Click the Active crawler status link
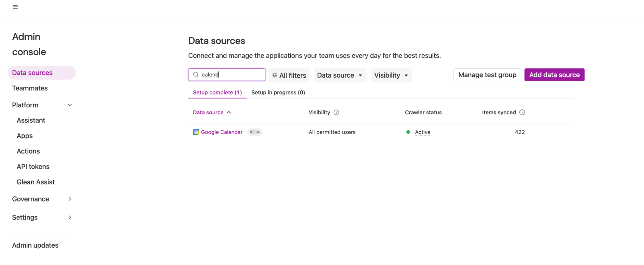Screen dimensions: 644x265 click(422, 132)
